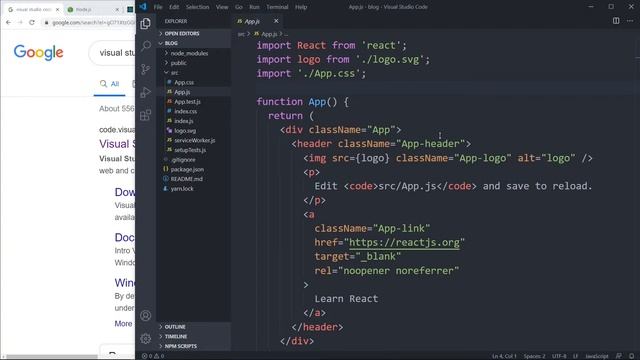Open the Explorer view in activity bar
The height and width of the screenshot is (360, 640).
[146, 24]
